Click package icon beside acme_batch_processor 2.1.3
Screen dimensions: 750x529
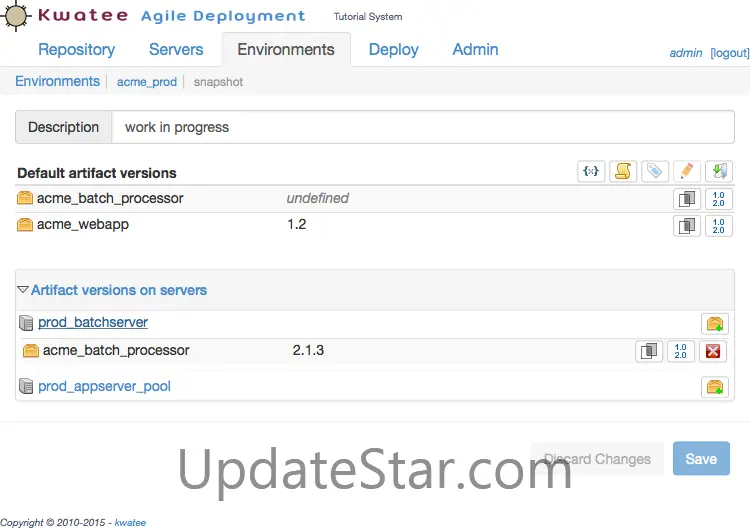31,351
